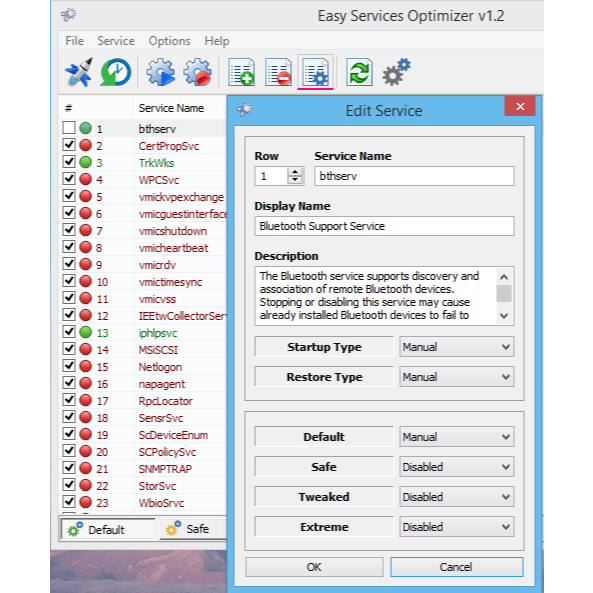Click the Description box scrollbar down arrow
This screenshot has width=593, height=593.
coord(504,315)
